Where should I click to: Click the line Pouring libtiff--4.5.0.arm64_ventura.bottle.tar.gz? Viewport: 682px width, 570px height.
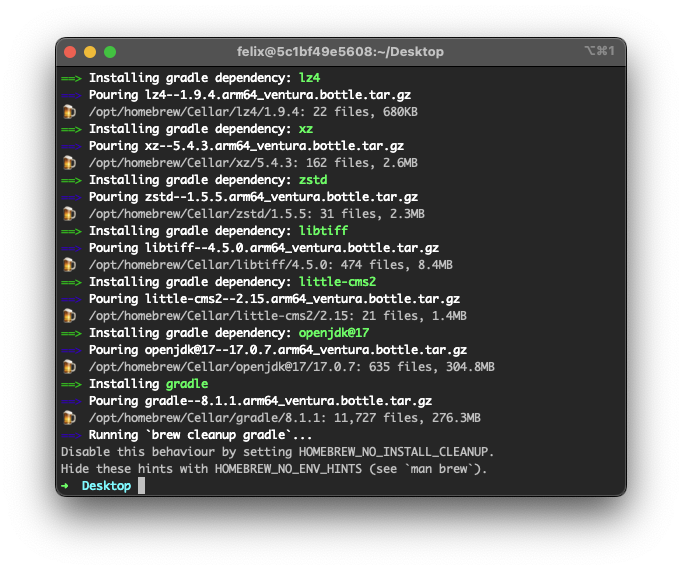point(264,248)
